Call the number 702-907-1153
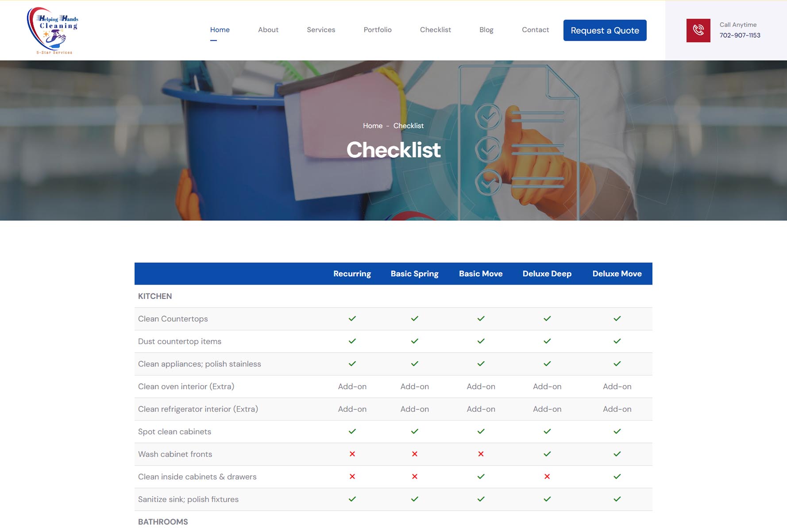The image size is (787, 532). [740, 35]
